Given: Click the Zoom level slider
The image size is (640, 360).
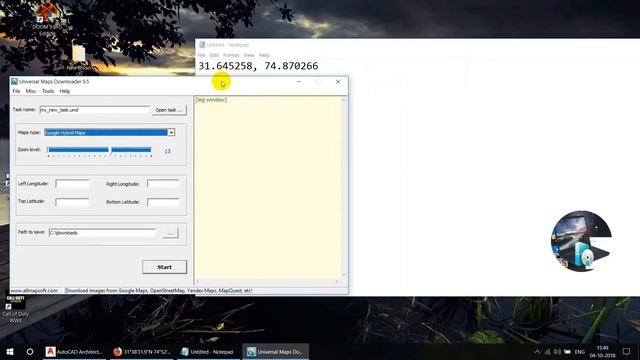Looking at the screenshot, I should pos(100,151).
